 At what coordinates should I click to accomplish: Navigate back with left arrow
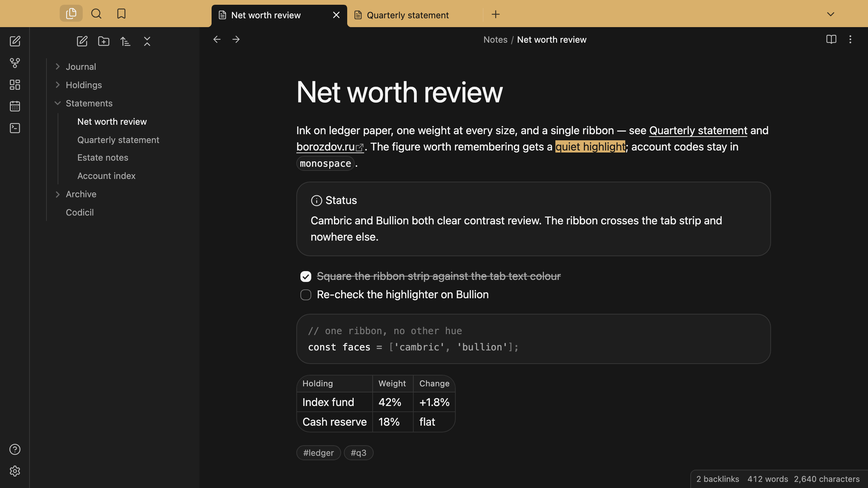(217, 39)
